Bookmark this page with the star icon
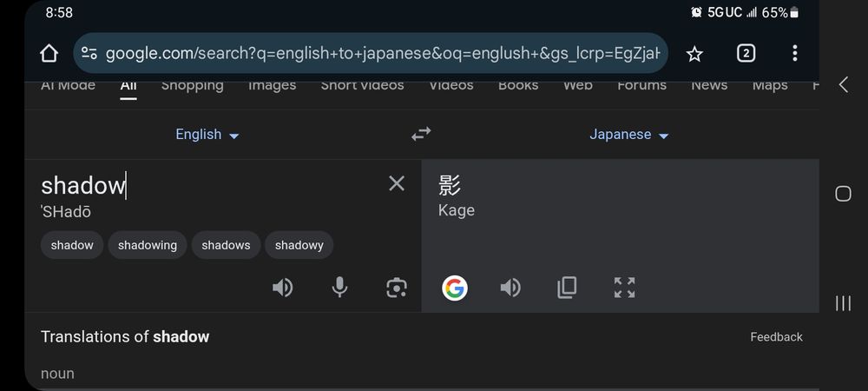The height and width of the screenshot is (391, 868). coord(694,54)
